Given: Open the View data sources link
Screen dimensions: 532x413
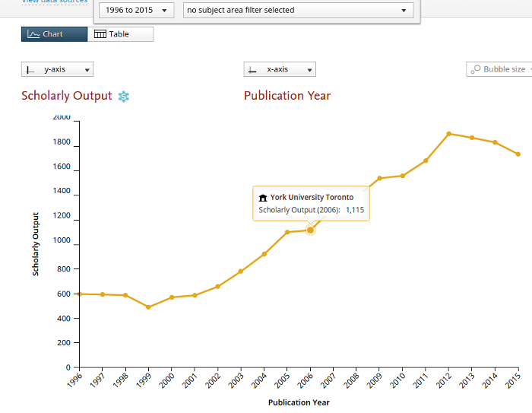Looking at the screenshot, I should 55,2.
